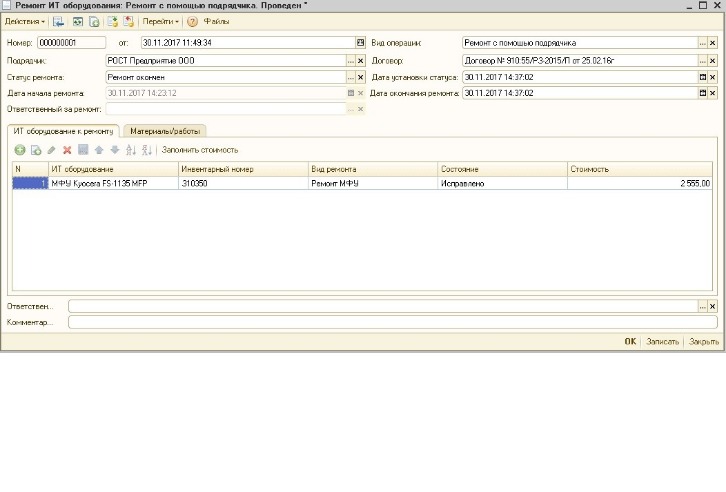Viewport: 726px width, 492px height.
Task: Select the cell МФУ Kyocera FS-1135 MFP
Action: 113,184
